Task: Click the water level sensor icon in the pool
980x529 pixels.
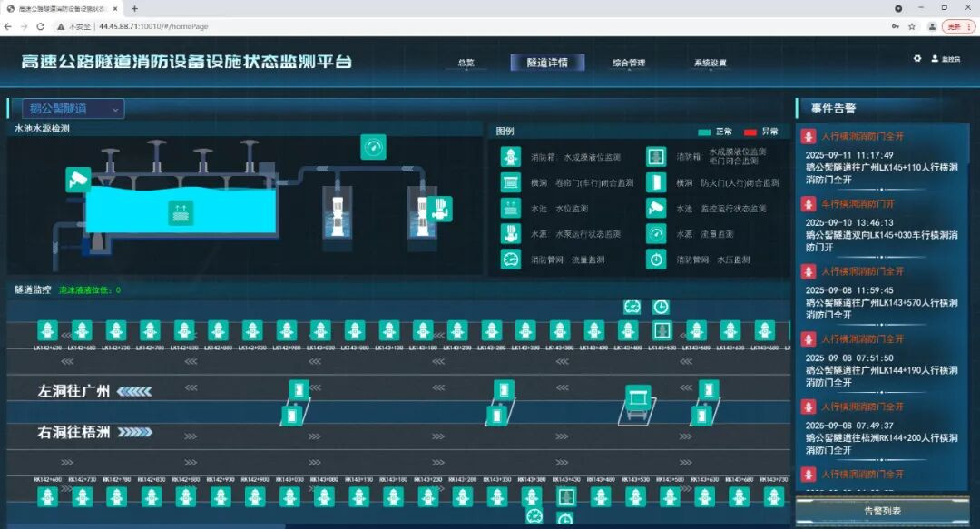Action: (x=181, y=213)
